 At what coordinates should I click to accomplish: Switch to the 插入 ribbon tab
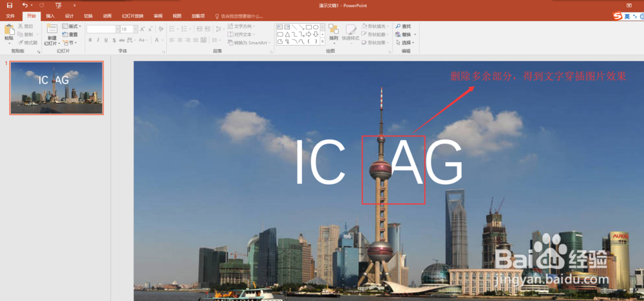pos(50,16)
